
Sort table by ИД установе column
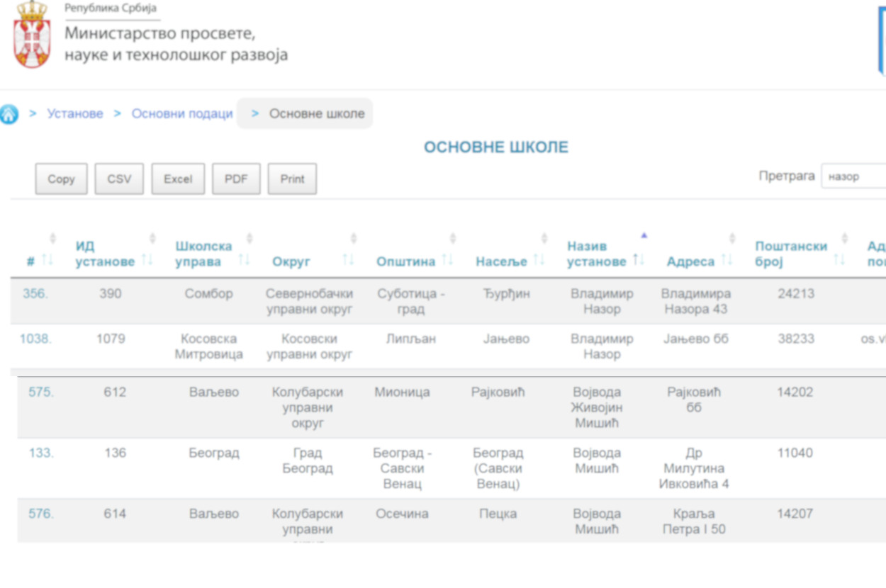[x=105, y=254]
